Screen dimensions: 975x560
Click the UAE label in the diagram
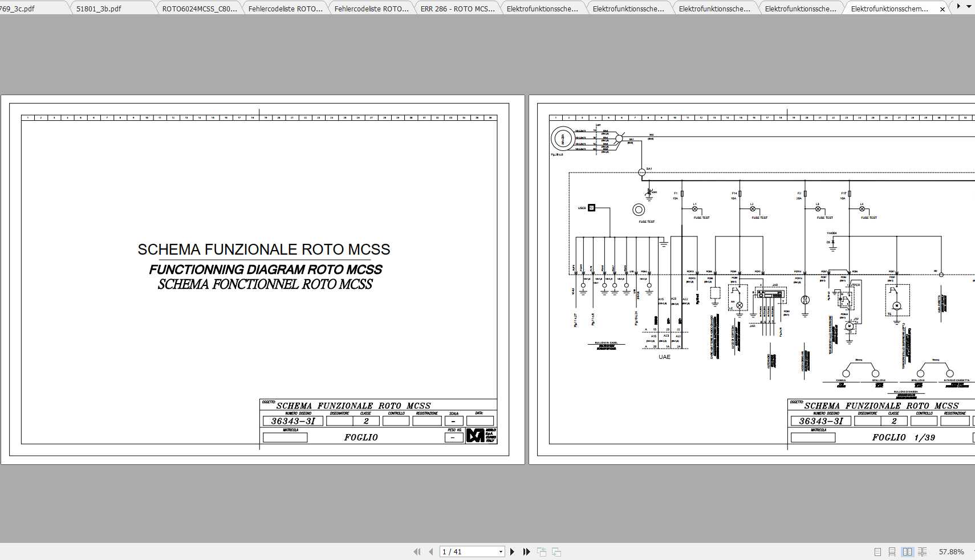[664, 357]
